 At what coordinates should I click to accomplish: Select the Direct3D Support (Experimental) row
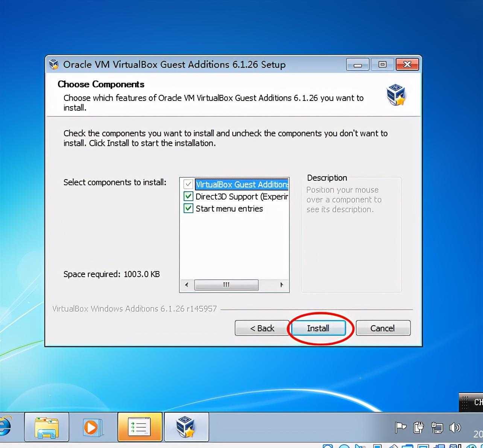pyautogui.click(x=242, y=197)
